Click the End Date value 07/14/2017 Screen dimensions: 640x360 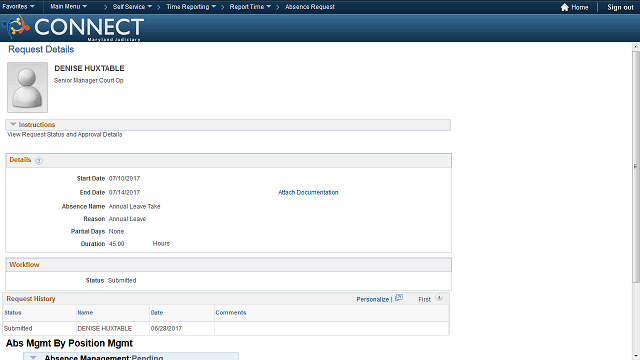click(124, 192)
